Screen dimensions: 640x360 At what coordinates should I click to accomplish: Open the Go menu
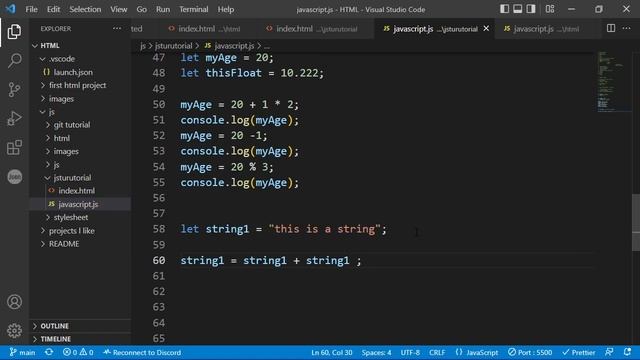[142, 9]
